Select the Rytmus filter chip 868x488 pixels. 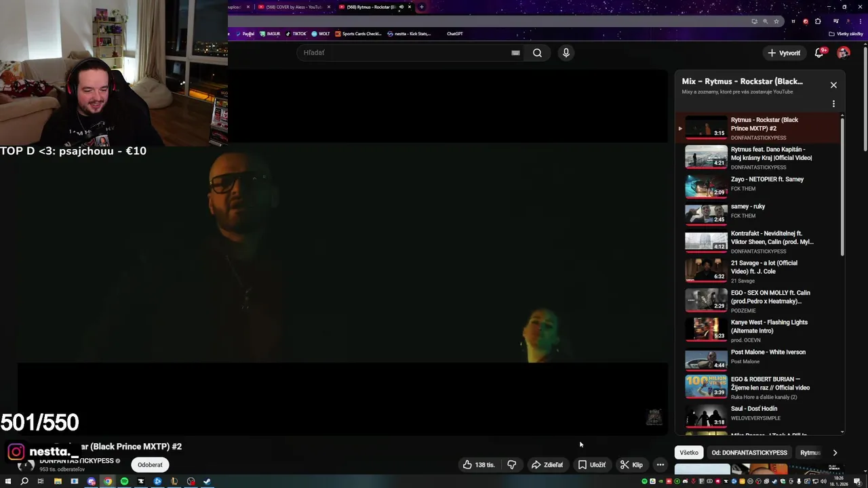tap(810, 453)
